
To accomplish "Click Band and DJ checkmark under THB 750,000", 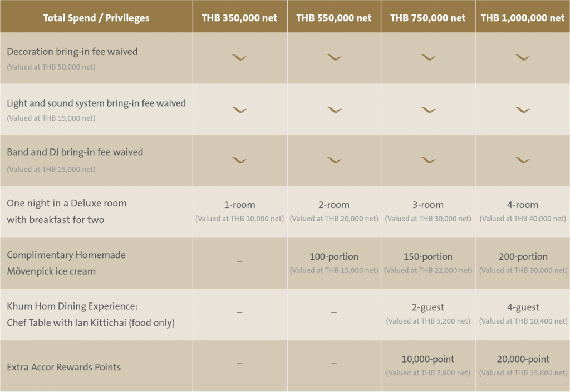I will (428, 160).
